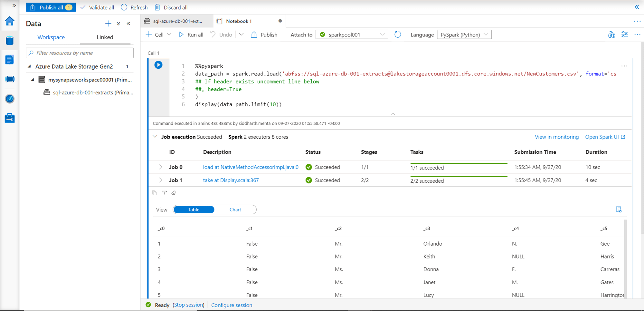
Task: Open the PySpark language dropdown
Action: (487, 34)
